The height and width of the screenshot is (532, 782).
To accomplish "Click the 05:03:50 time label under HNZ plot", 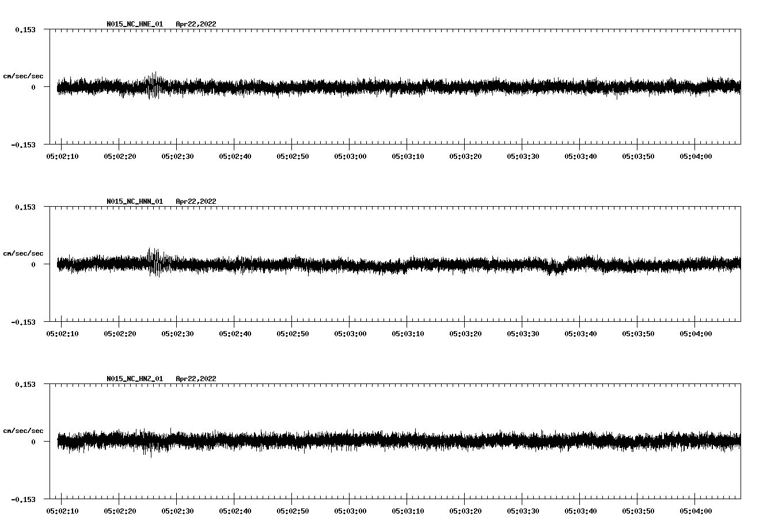I will [x=638, y=511].
